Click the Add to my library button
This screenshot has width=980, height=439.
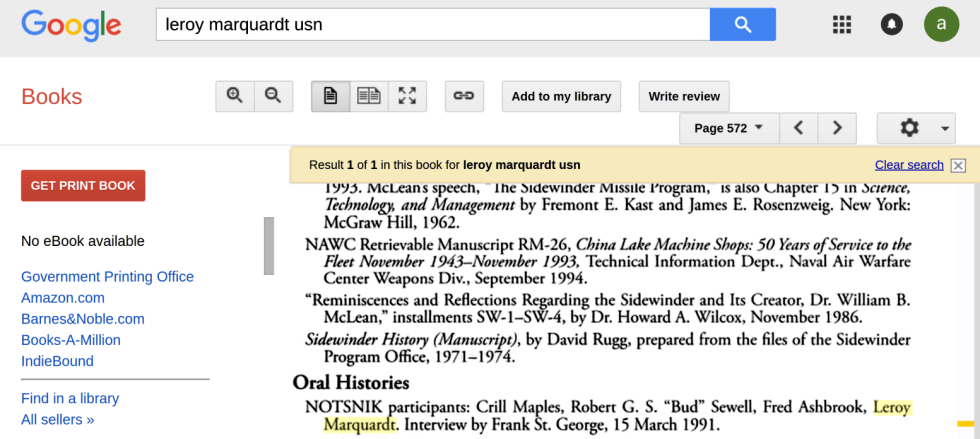tap(561, 96)
